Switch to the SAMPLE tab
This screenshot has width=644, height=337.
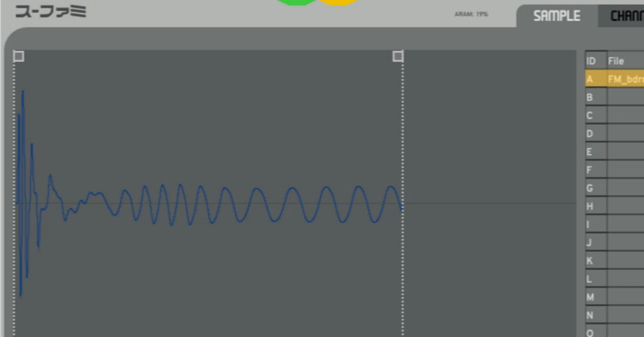coord(556,16)
